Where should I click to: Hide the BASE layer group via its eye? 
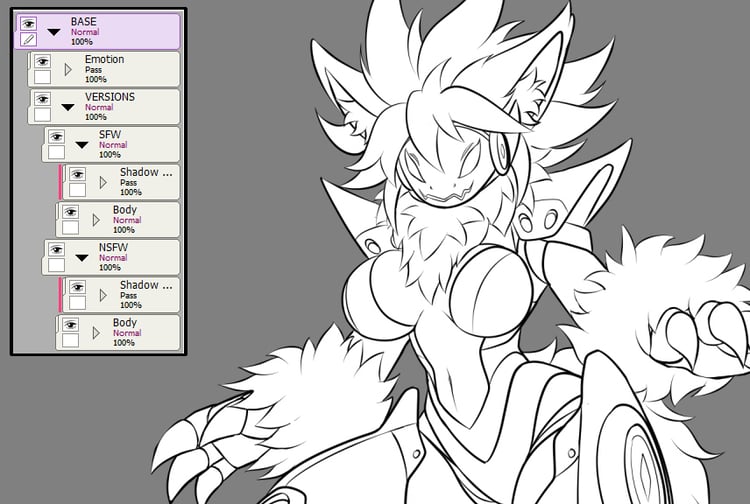point(29,23)
